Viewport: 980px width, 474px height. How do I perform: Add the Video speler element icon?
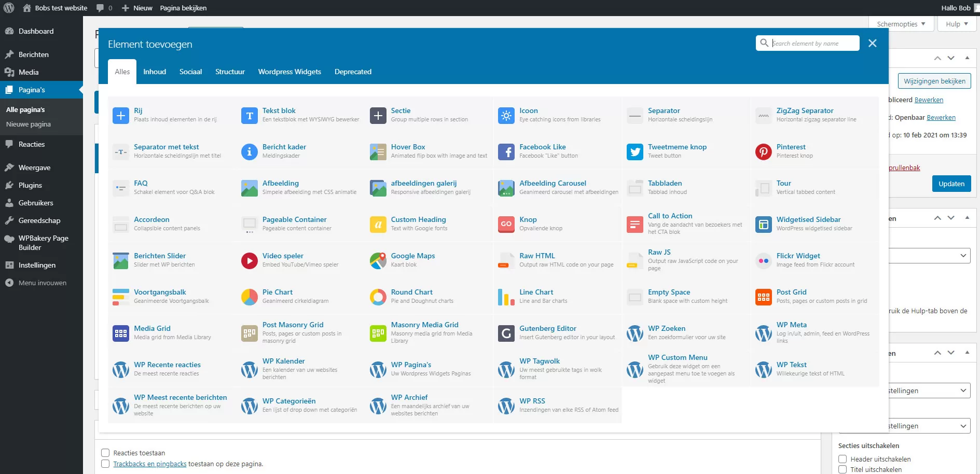pyautogui.click(x=249, y=260)
